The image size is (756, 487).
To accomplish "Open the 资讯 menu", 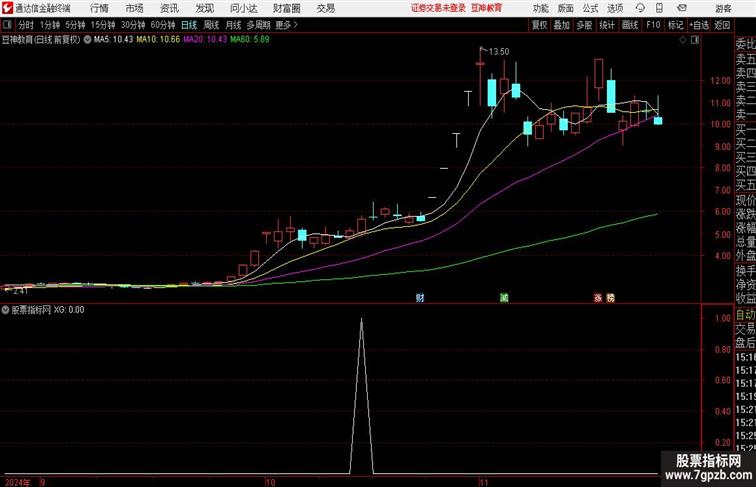I will [x=169, y=8].
